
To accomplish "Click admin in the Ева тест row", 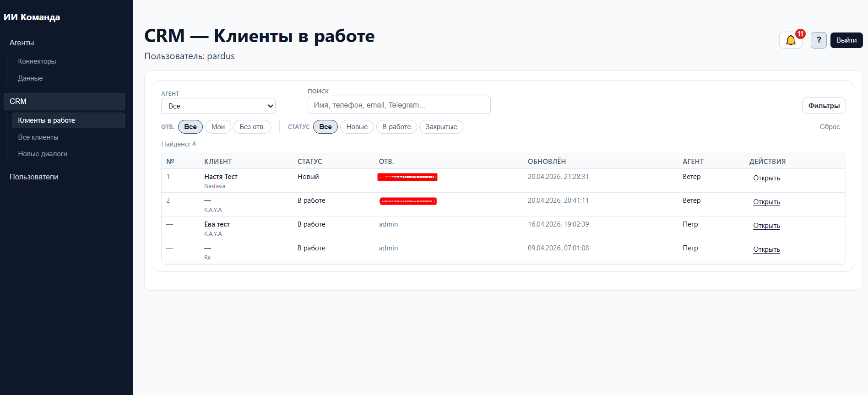I will pos(388,224).
